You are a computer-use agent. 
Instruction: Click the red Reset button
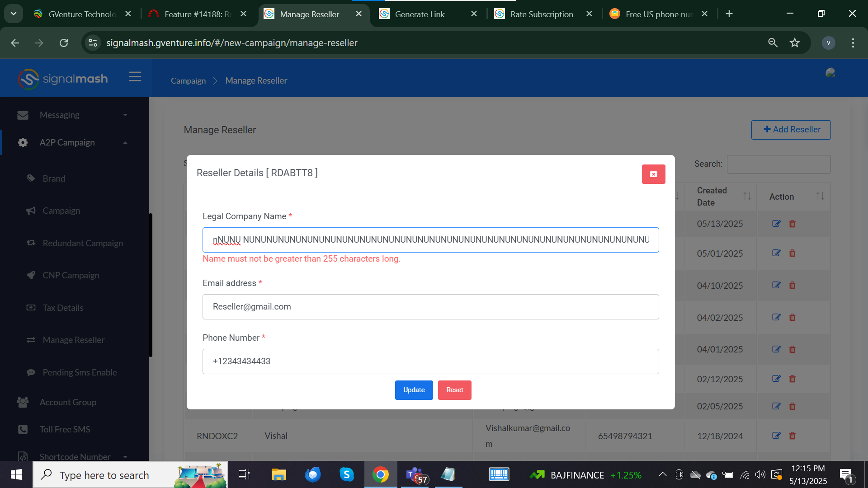click(x=454, y=390)
